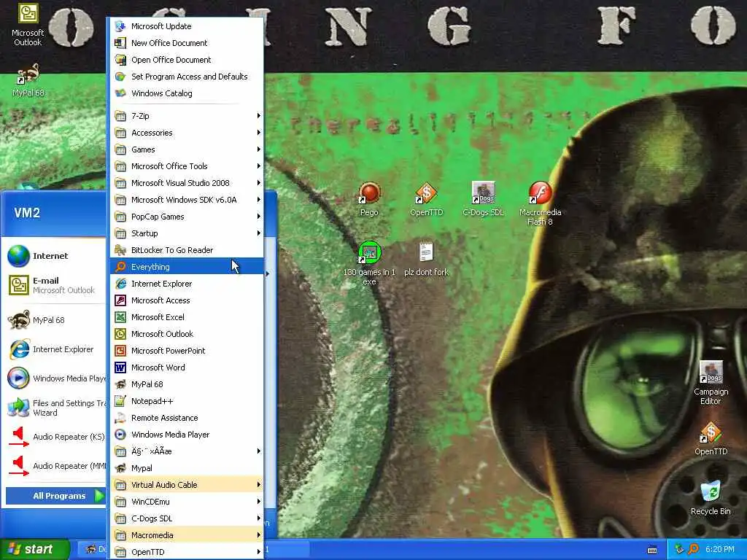Expand Microsoft Windows SDK v6.0A folder
This screenshot has height=560, width=747.
tap(187, 200)
